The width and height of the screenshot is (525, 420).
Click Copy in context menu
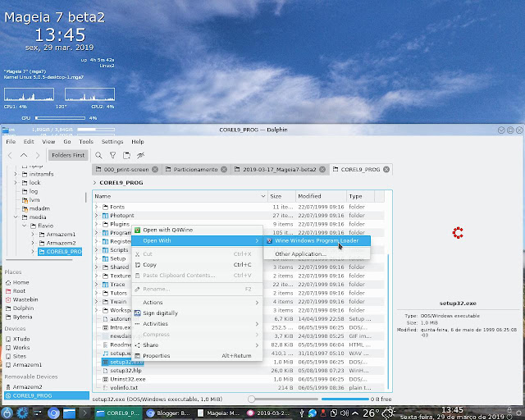tap(197, 265)
